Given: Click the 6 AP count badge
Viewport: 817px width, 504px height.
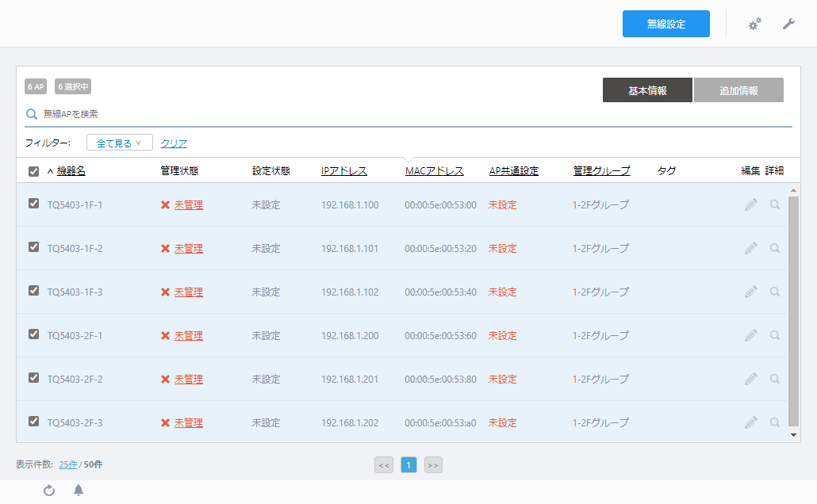Looking at the screenshot, I should (x=36, y=86).
